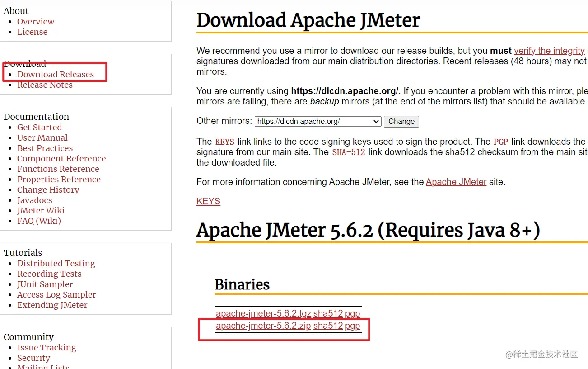The image size is (588, 369).
Task: Open Javadocs link
Action: (x=35, y=200)
